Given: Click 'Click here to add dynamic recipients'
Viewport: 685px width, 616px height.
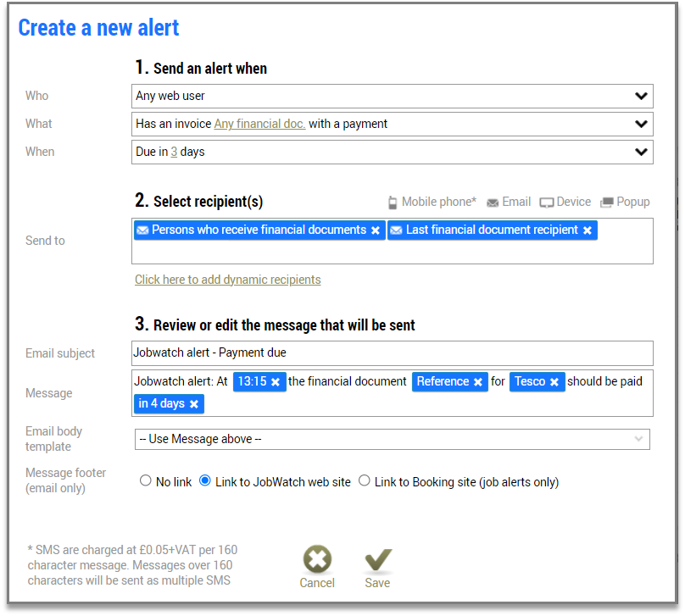Looking at the screenshot, I should pyautogui.click(x=227, y=280).
